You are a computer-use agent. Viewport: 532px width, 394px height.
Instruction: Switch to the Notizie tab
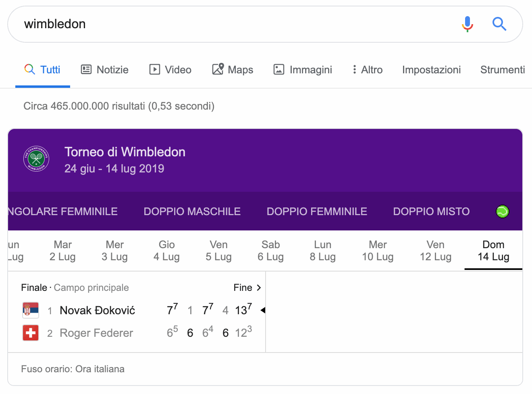tap(105, 70)
